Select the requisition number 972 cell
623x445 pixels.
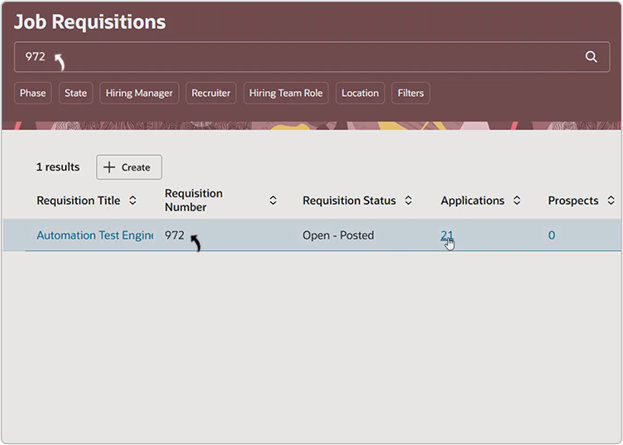click(x=175, y=236)
